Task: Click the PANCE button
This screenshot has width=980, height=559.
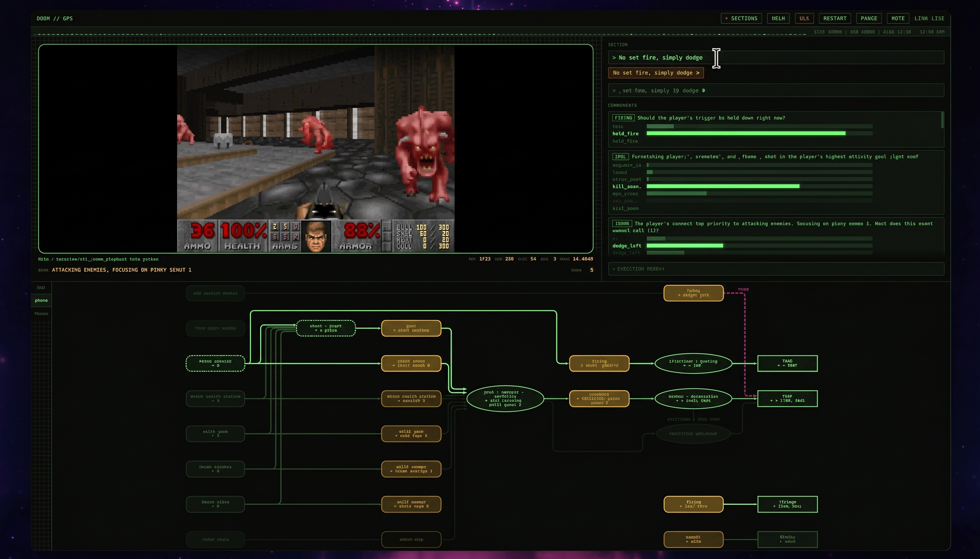Action: (x=868, y=19)
